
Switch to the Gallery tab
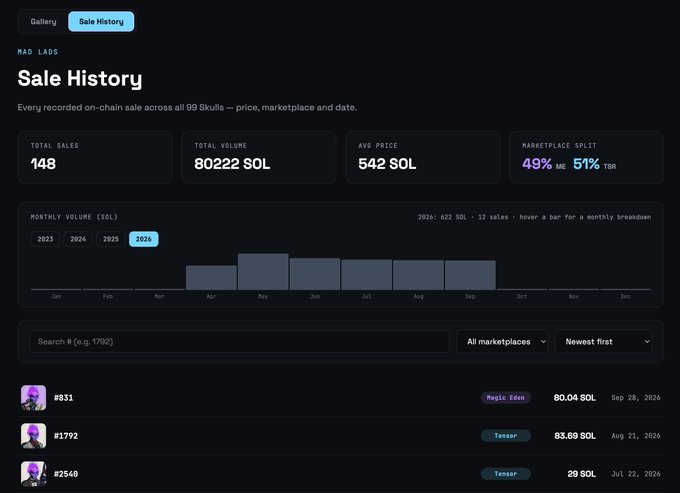(x=43, y=22)
